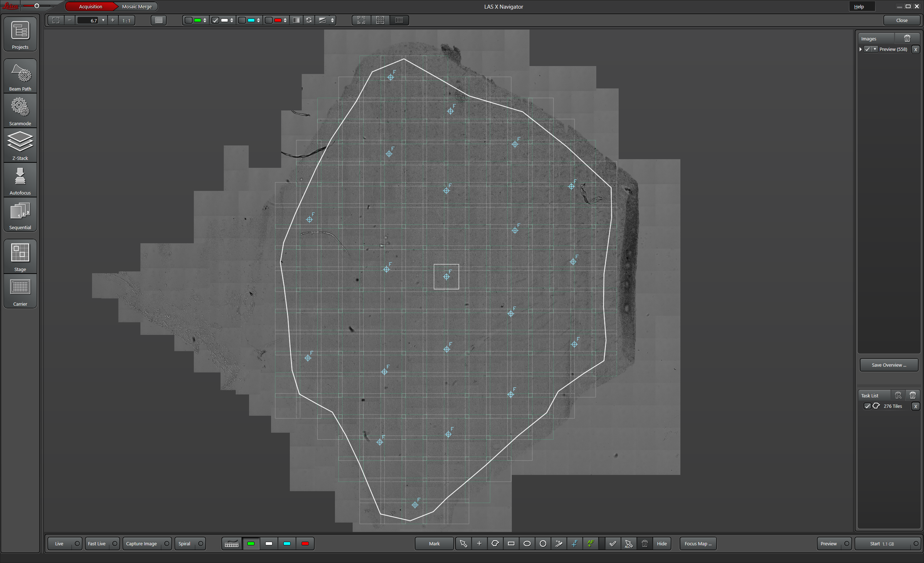This screenshot has height=563, width=924.
Task: Click the green AF+ autofocus point tool
Action: pos(590,544)
